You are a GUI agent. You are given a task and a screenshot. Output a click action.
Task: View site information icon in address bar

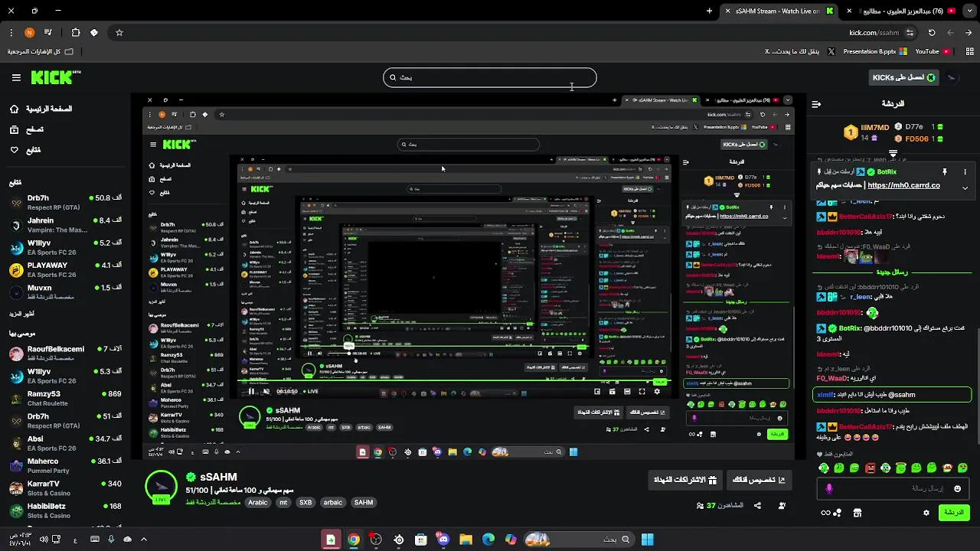point(910,33)
